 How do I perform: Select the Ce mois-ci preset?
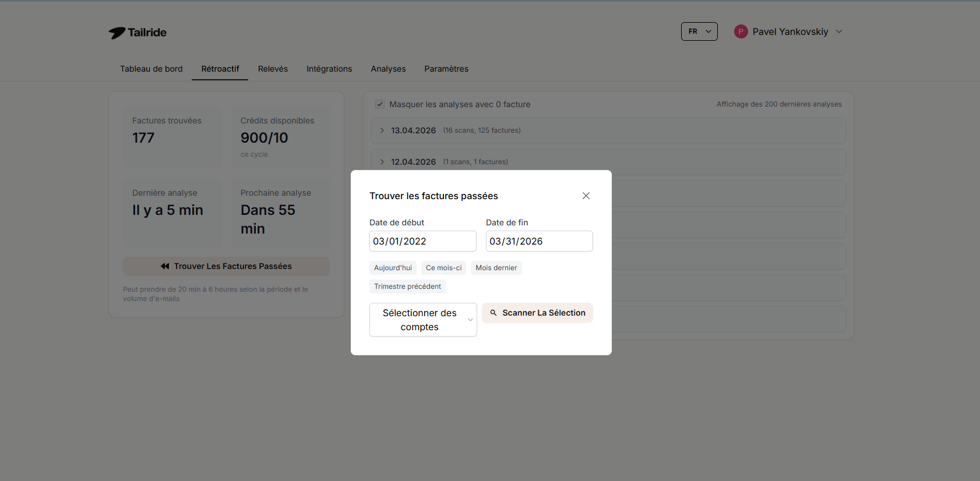[443, 268]
